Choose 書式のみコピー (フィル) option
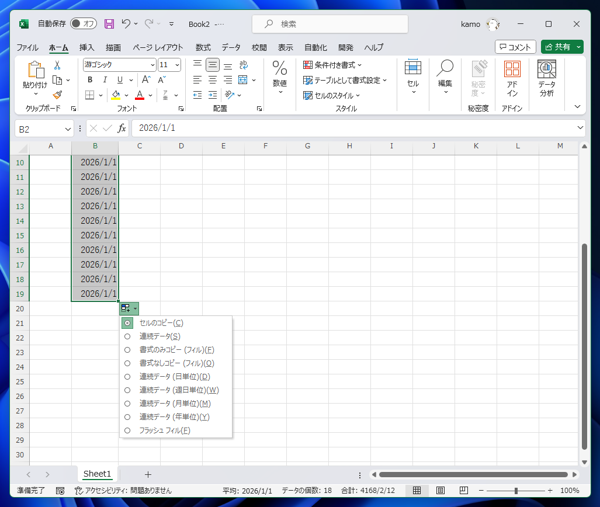Viewport: 600px width, 507px height. point(176,350)
